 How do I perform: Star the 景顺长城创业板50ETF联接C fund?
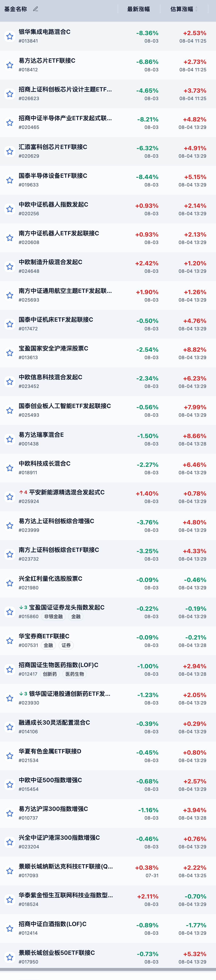(10, 957)
